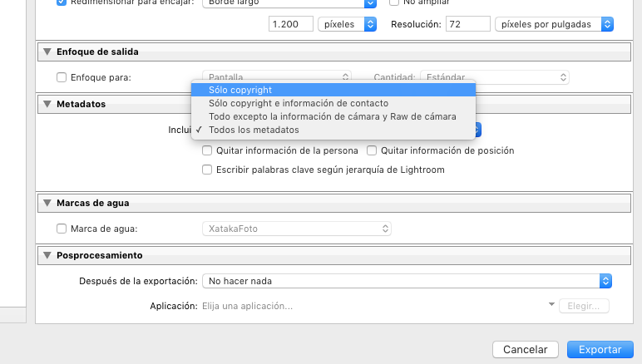Screen dimensions: 642x364
Task: Open 'píxeles por pulgadas' resolution dropdown
Action: [553, 25]
